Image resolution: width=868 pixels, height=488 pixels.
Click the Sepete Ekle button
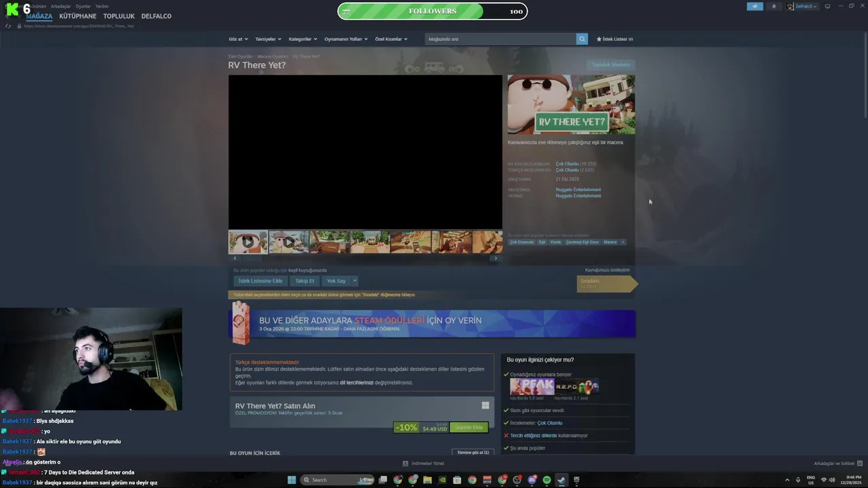tap(469, 428)
